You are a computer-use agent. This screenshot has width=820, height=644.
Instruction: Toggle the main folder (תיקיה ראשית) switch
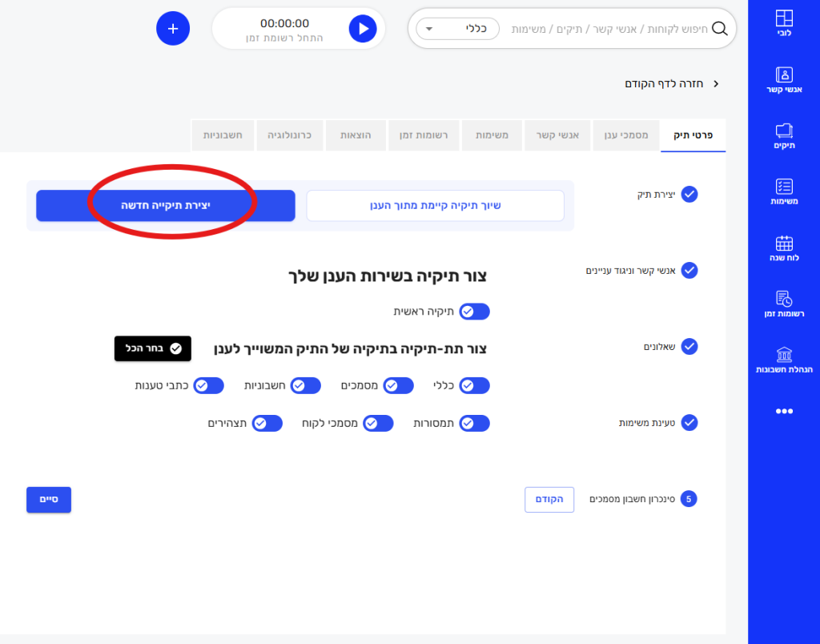474,312
